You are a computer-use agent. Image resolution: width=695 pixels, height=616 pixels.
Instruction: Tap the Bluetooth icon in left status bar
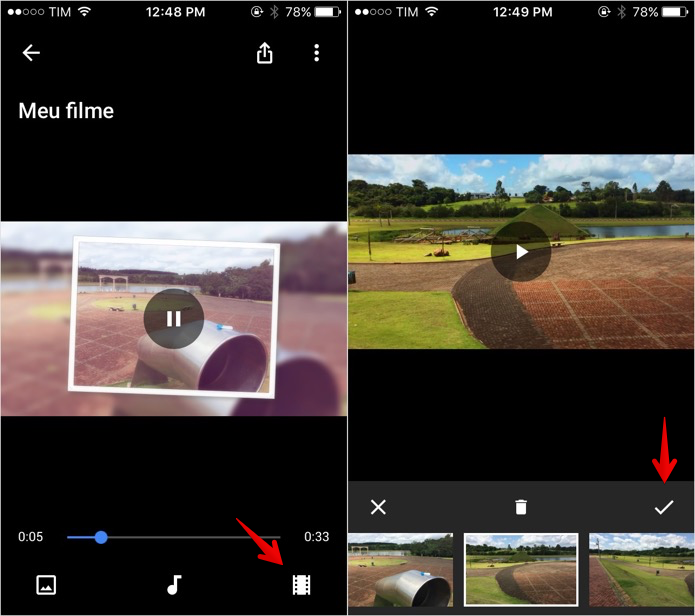coord(275,12)
